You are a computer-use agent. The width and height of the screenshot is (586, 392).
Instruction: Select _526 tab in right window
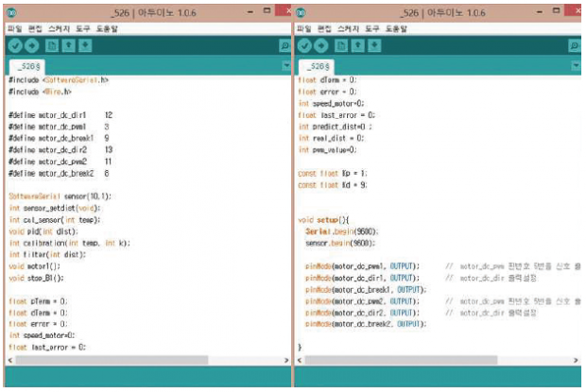(x=317, y=67)
